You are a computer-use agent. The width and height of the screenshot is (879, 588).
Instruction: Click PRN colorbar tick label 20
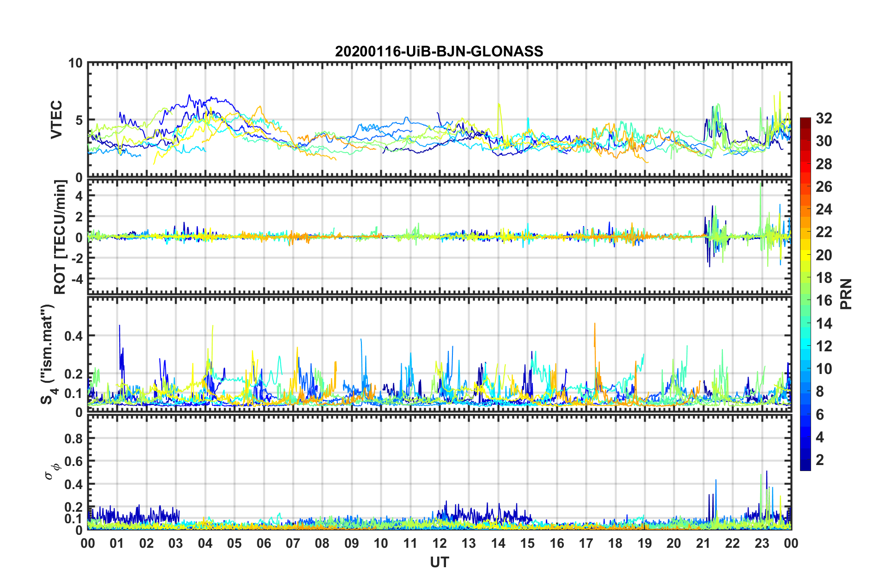[x=824, y=255]
